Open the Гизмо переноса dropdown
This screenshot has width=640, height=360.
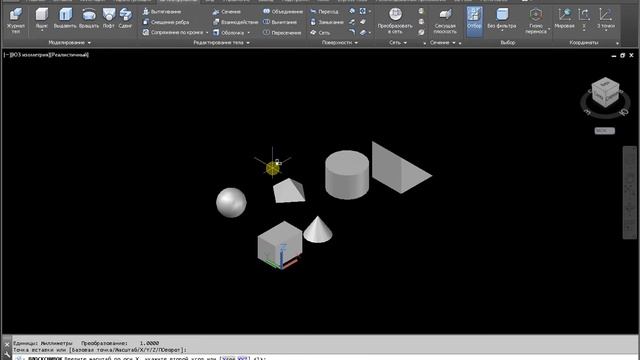coord(536,22)
